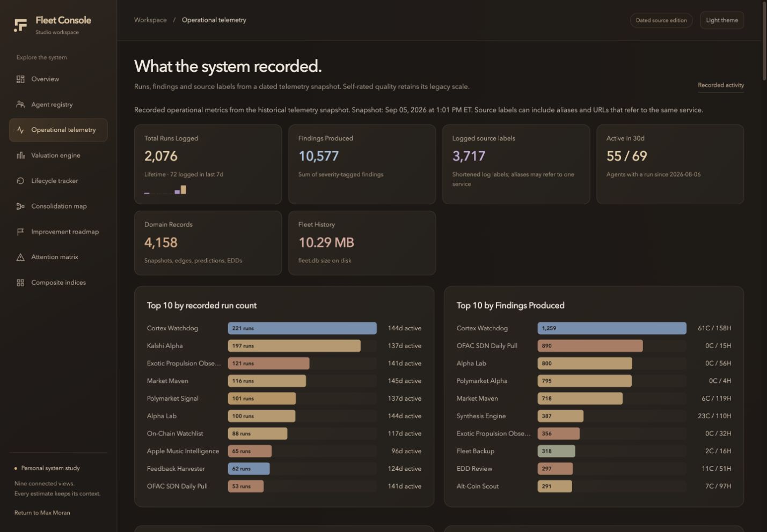Click the Total Runs Logged value 2,076

[160, 156]
